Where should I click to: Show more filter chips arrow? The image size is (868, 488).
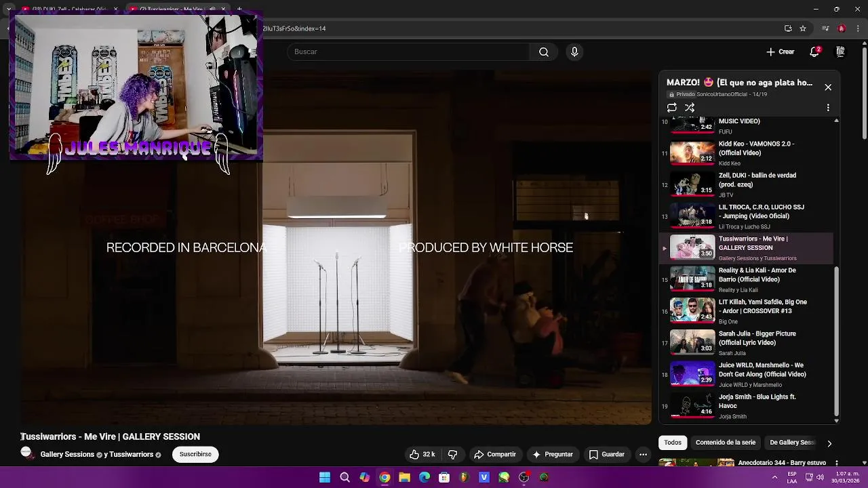point(829,443)
